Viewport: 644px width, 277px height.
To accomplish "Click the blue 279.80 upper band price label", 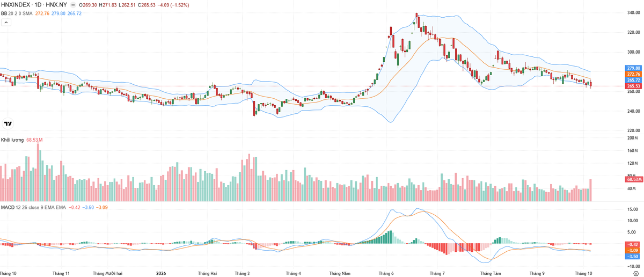I will coord(634,68).
